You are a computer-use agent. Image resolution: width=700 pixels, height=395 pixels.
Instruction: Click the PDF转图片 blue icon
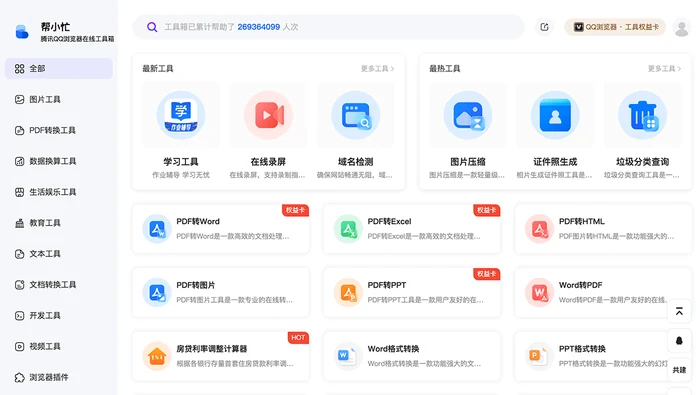[157, 292]
